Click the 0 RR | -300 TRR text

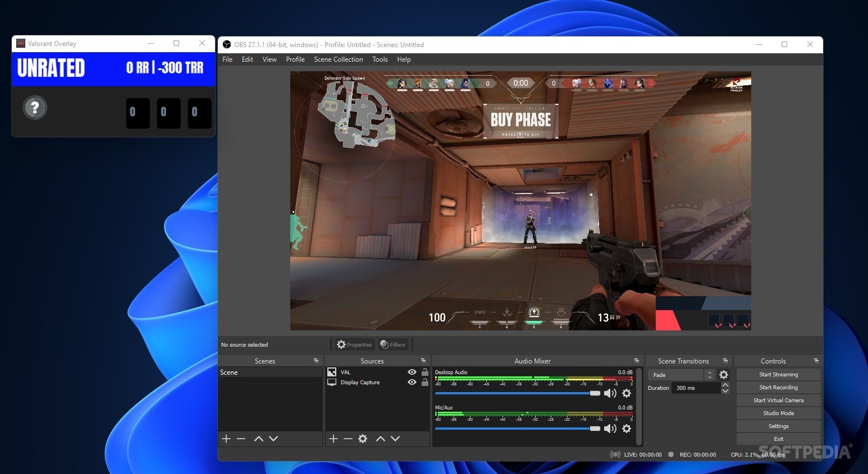(165, 68)
